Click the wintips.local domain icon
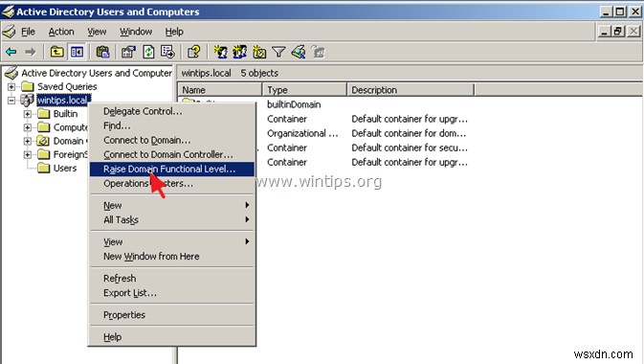 point(27,100)
